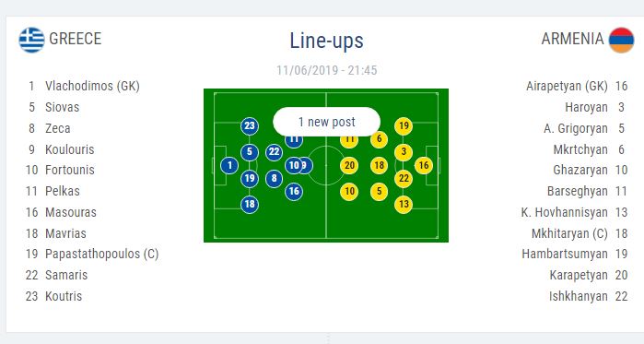Select Ishkhanyan in the Armenia lineup
This screenshot has width=644, height=344.
pos(579,296)
